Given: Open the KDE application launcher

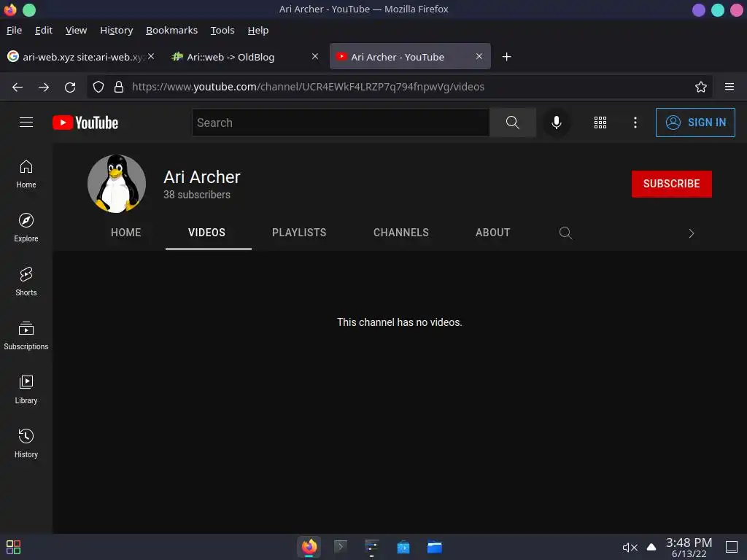Looking at the screenshot, I should tap(13, 547).
